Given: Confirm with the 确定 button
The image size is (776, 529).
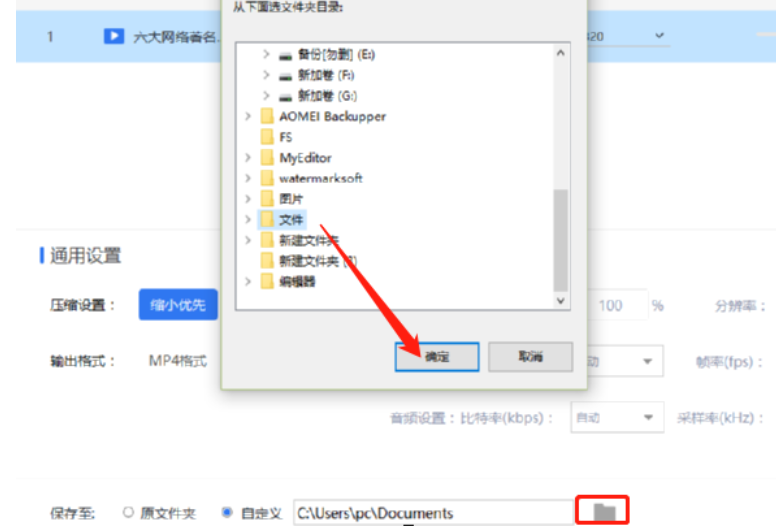Looking at the screenshot, I should click(x=437, y=356).
